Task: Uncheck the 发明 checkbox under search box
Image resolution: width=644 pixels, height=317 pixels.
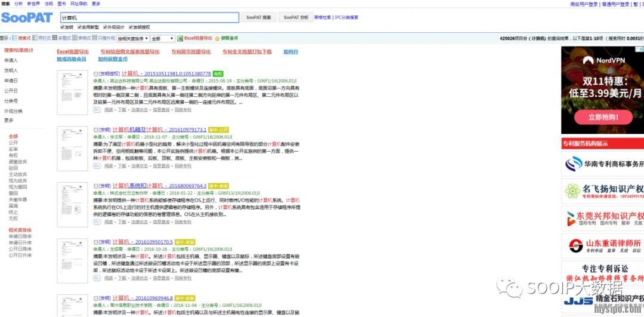Action: [63, 27]
